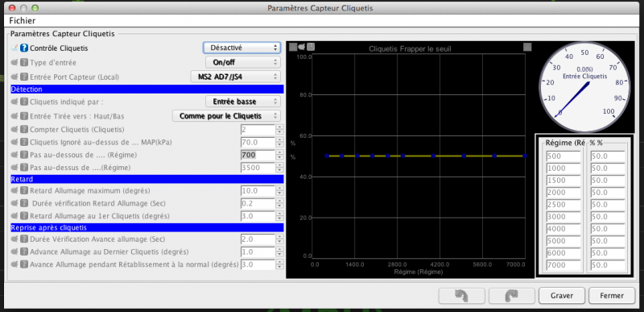Click the Graver button
This screenshot has height=312, width=644.
[x=562, y=296]
